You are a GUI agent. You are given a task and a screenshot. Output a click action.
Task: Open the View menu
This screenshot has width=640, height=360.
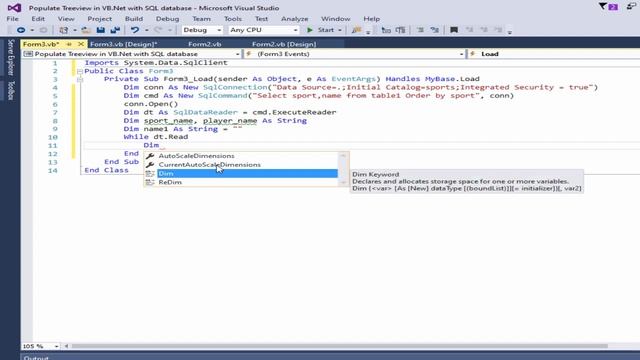pos(66,19)
